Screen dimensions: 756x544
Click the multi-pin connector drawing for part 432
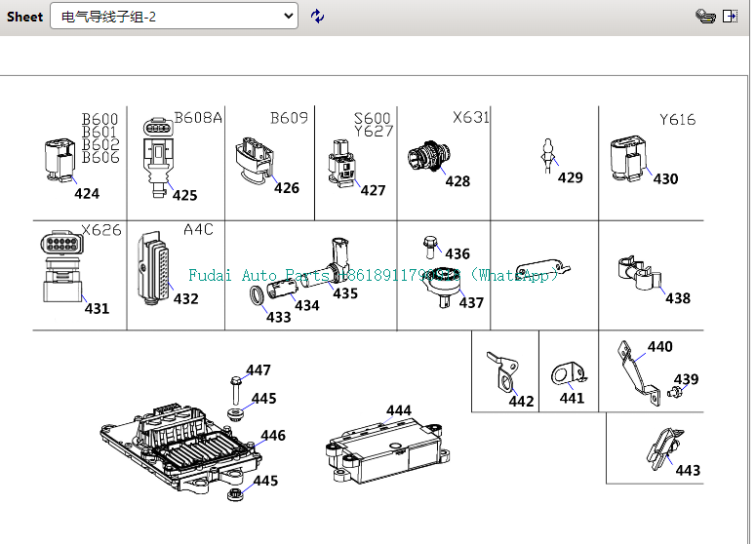click(x=153, y=268)
